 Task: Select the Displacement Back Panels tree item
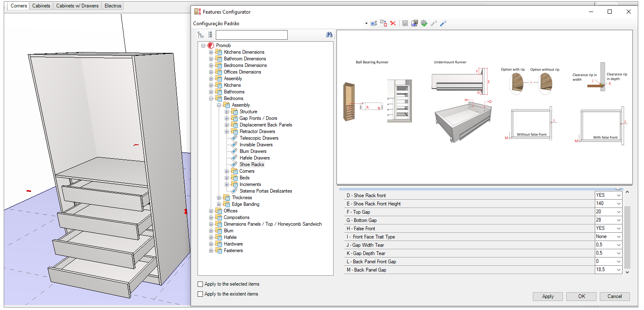(266, 125)
